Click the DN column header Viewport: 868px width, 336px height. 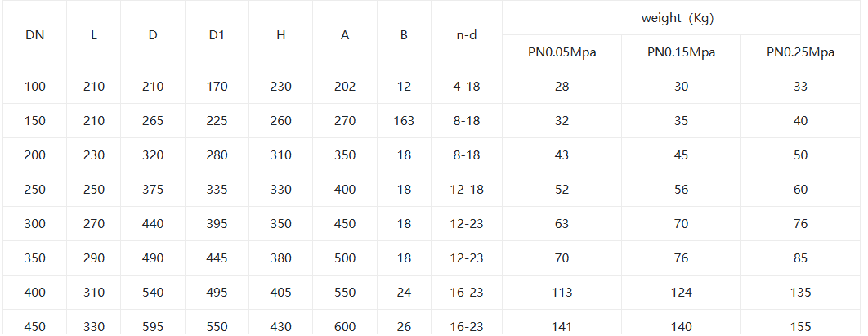(x=34, y=35)
